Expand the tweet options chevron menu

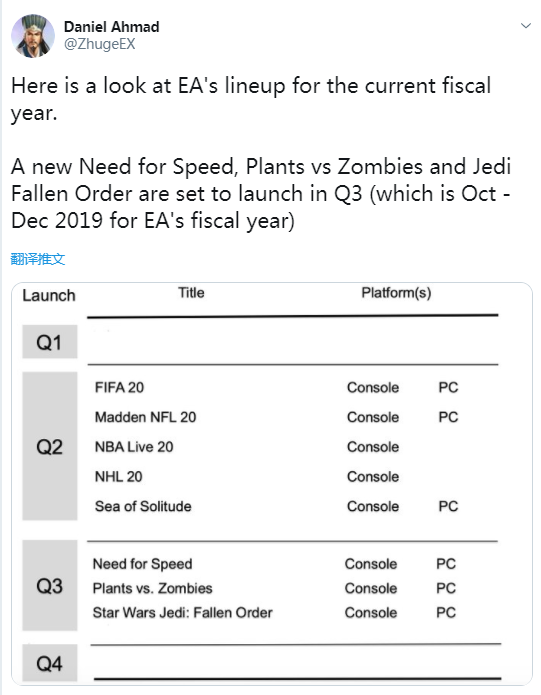click(x=525, y=26)
